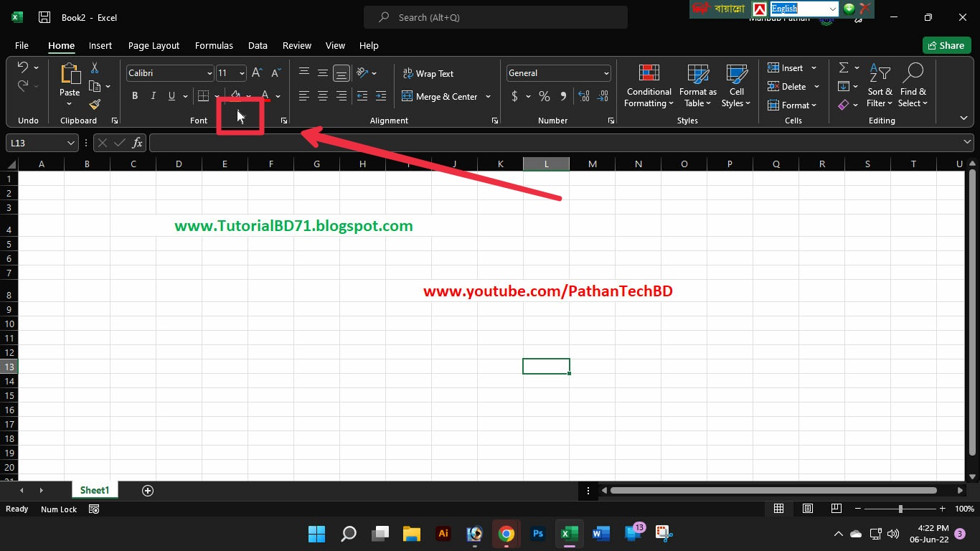Open the Format cells dropdown

point(792,105)
